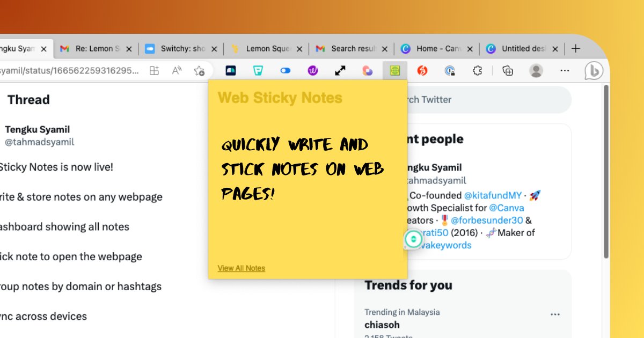Open the Extensions puzzle piece menu

477,70
